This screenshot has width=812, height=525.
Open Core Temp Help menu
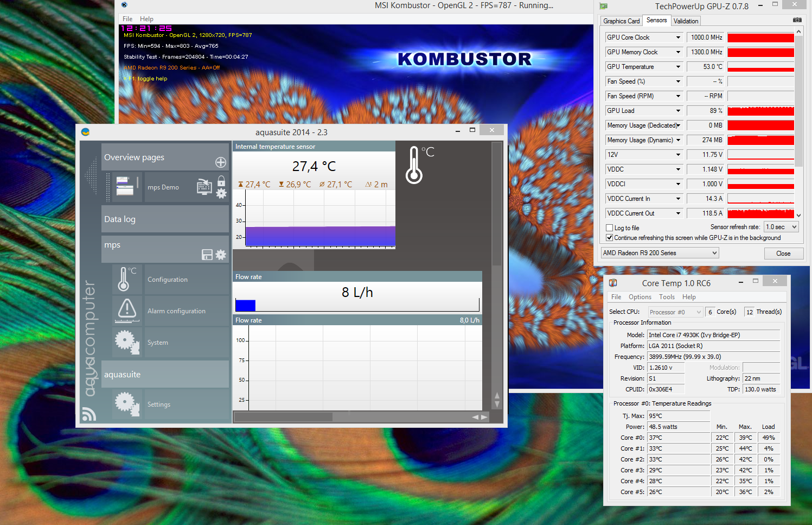point(689,297)
